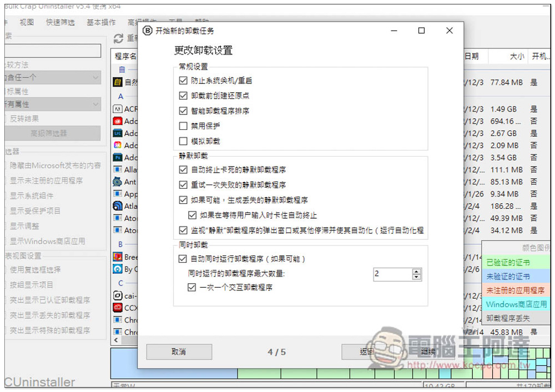Click the 同时运行的卸载程序最大数量 number field
Image resolution: width=555 pixels, height=392 pixels.
coord(392,274)
